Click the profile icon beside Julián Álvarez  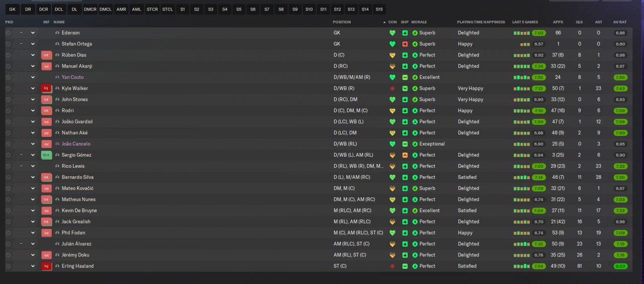point(57,244)
